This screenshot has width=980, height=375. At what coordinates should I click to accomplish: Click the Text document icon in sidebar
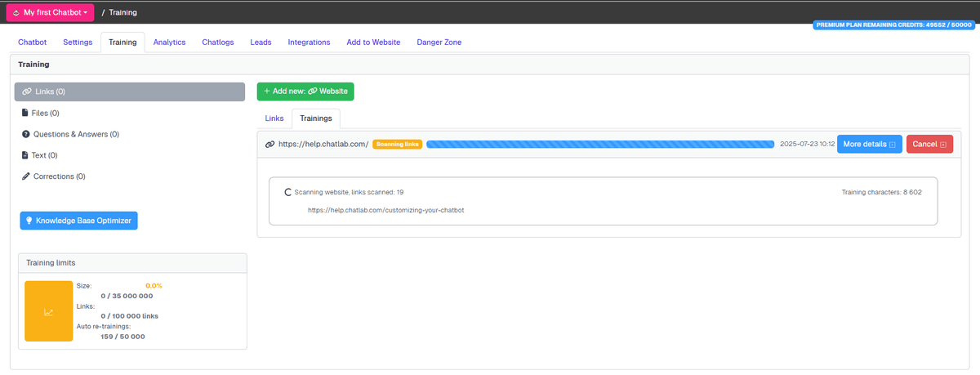25,155
